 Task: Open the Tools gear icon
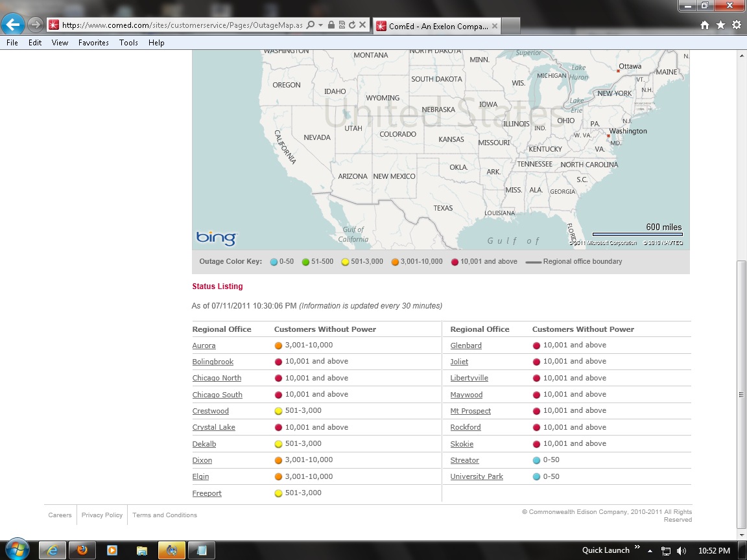click(x=736, y=25)
